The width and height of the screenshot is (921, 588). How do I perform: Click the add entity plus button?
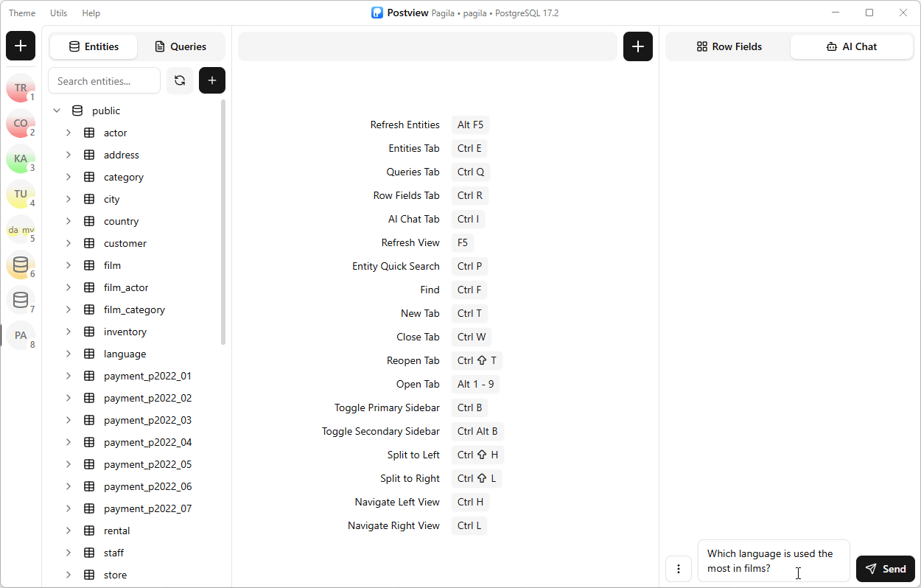(x=212, y=81)
